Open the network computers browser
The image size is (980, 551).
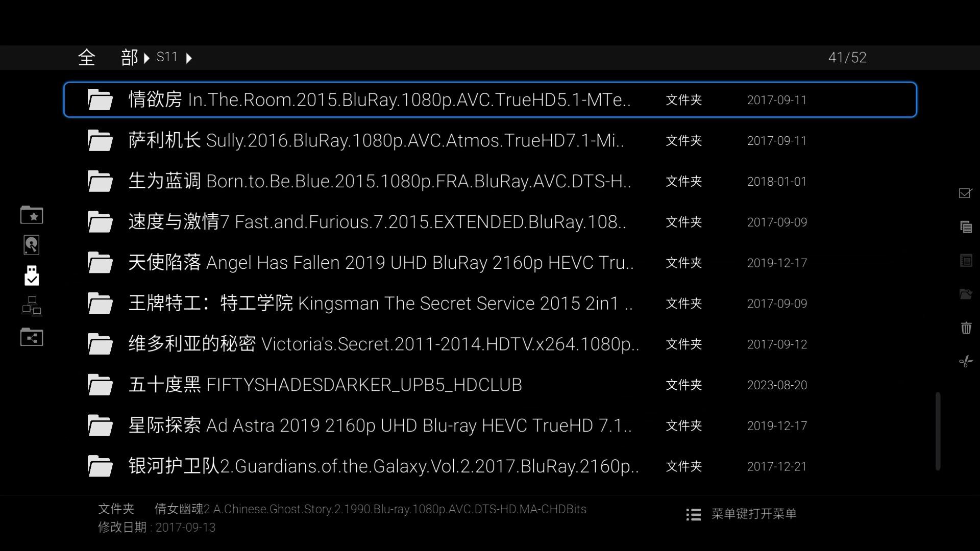tap(32, 306)
